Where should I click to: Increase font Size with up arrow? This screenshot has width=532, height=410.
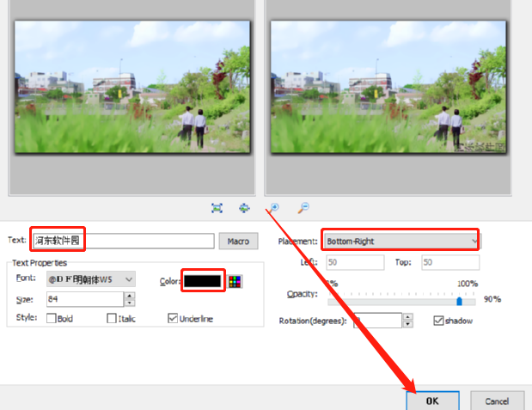(130, 296)
